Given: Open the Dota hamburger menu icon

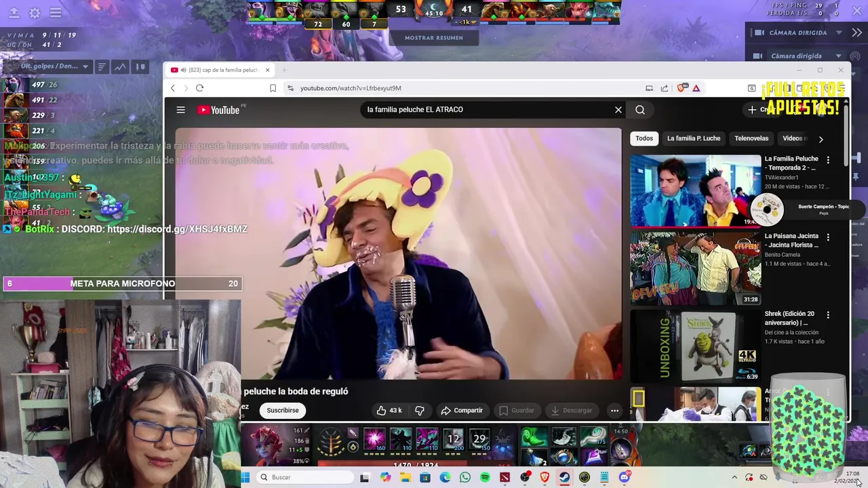Looking at the screenshot, I should (x=56, y=13).
